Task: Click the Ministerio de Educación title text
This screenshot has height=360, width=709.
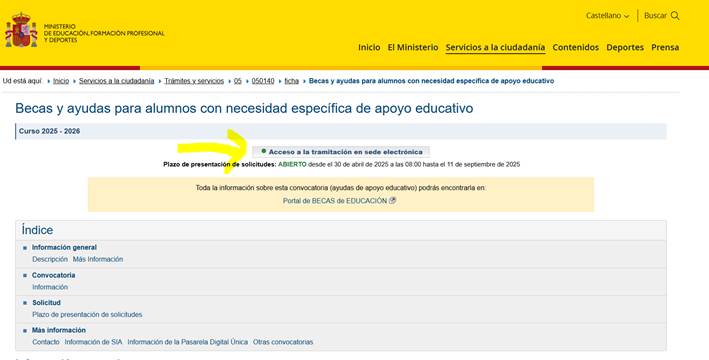Action: (104, 33)
